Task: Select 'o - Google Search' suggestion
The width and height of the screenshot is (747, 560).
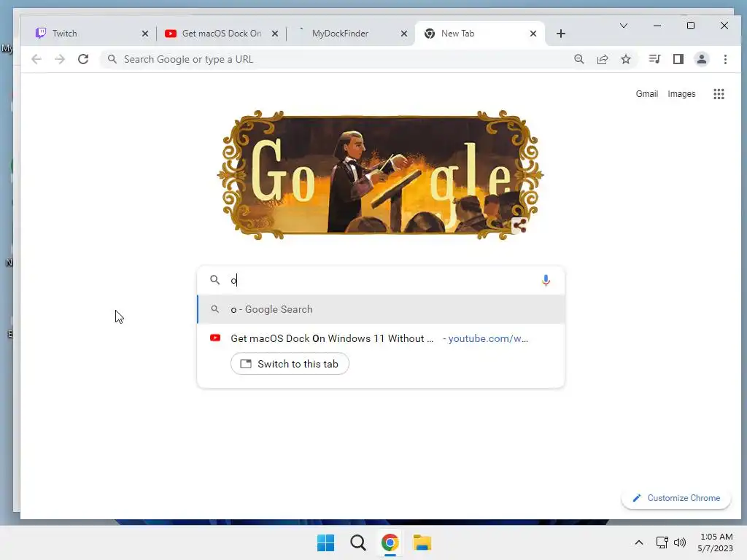Action: (381, 309)
